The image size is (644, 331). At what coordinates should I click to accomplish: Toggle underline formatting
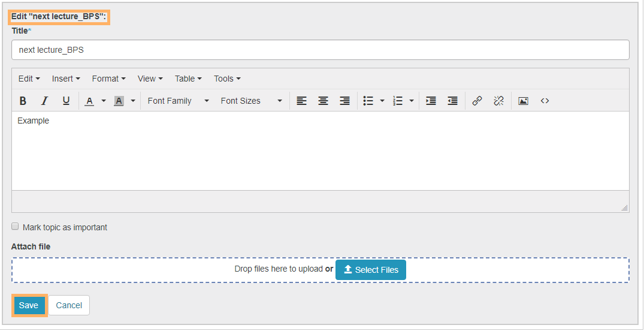coord(66,101)
